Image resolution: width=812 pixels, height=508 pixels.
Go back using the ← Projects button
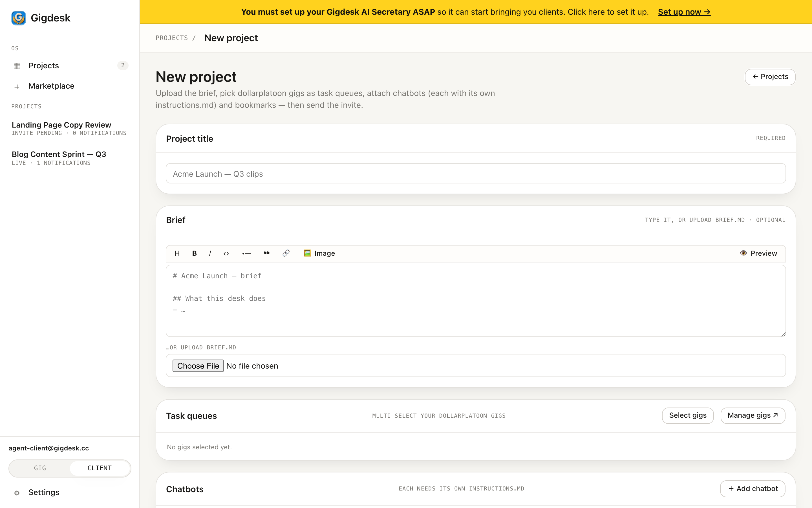click(x=770, y=77)
